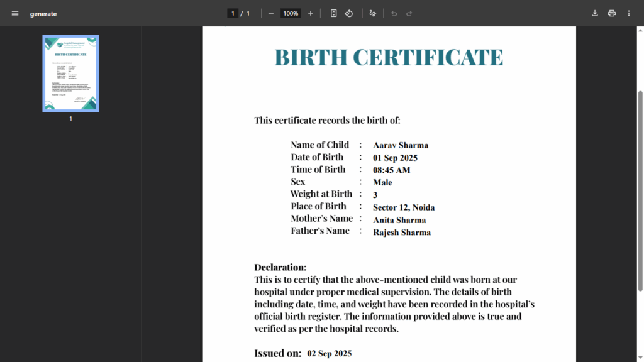644x362 pixels.
Task: Click the page number input field
Action: (233, 13)
